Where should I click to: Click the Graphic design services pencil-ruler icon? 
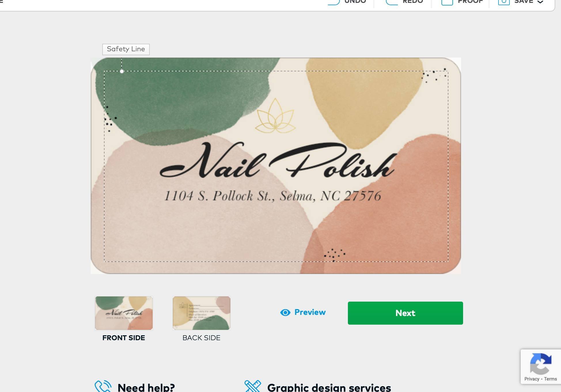pyautogui.click(x=253, y=387)
